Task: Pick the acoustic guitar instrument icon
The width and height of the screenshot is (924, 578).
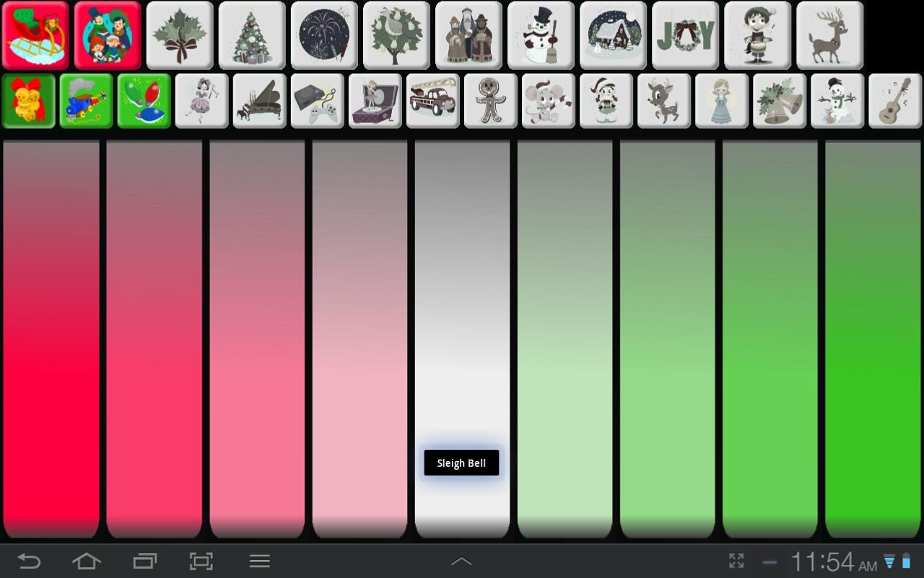Action: click(895, 101)
